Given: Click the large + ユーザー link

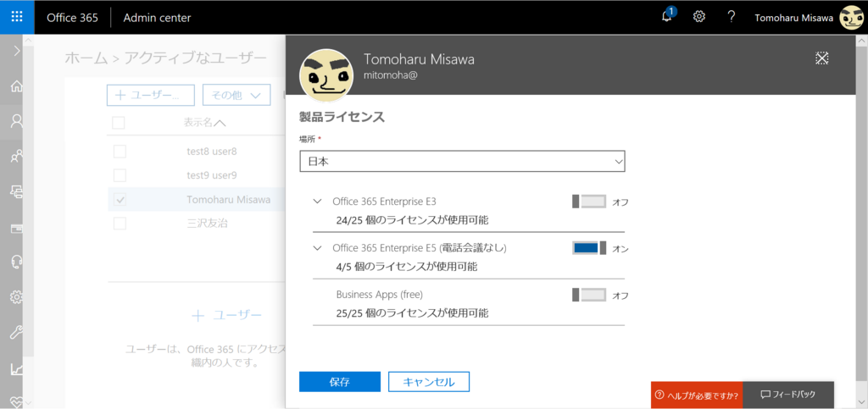Looking at the screenshot, I should [x=226, y=315].
